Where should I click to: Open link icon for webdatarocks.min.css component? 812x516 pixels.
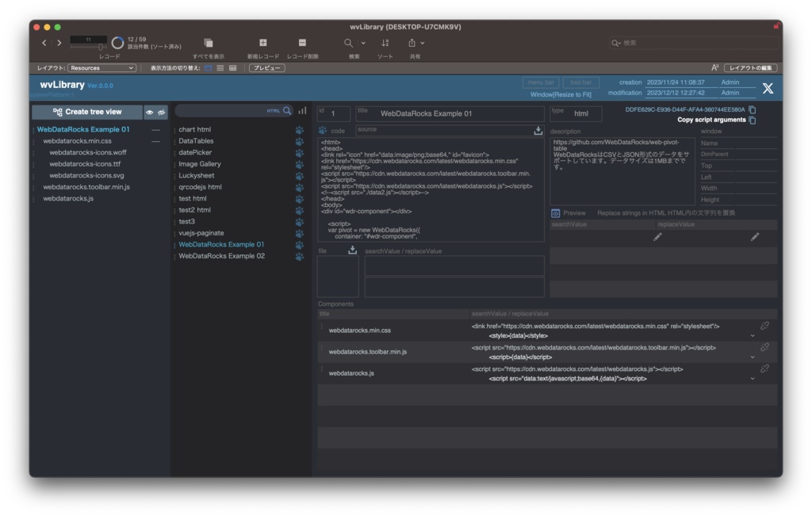(x=764, y=326)
